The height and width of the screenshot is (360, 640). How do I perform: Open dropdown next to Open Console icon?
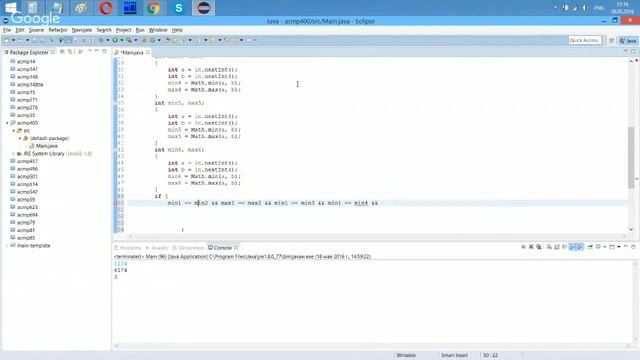click(619, 247)
